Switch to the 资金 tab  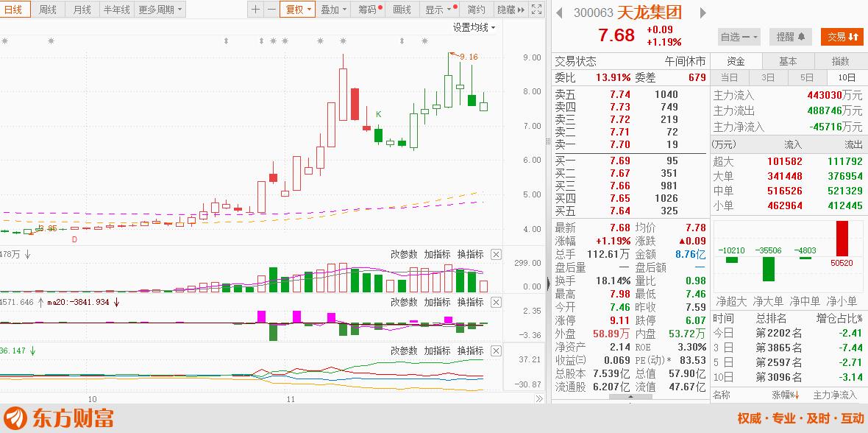[x=736, y=61]
